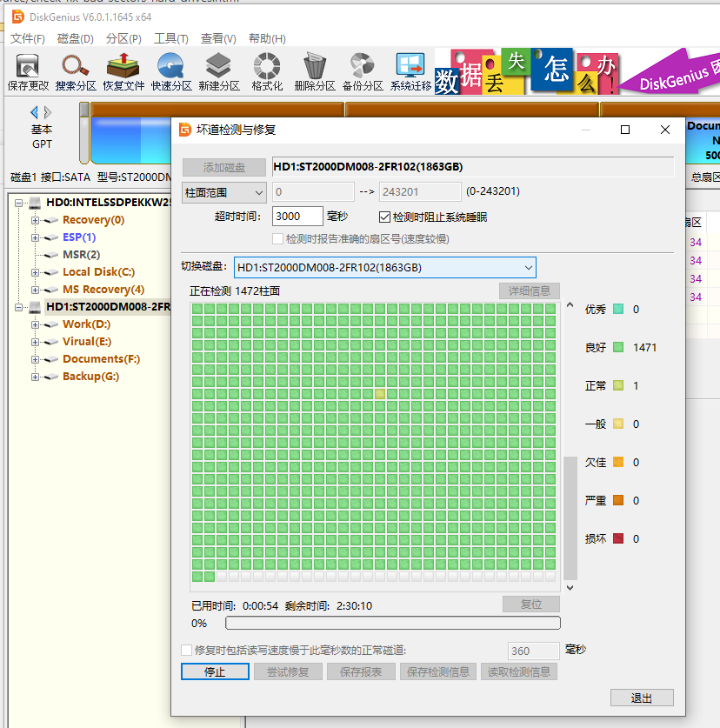Click the 复位 (Reset) button
The image size is (720, 728).
[531, 604]
